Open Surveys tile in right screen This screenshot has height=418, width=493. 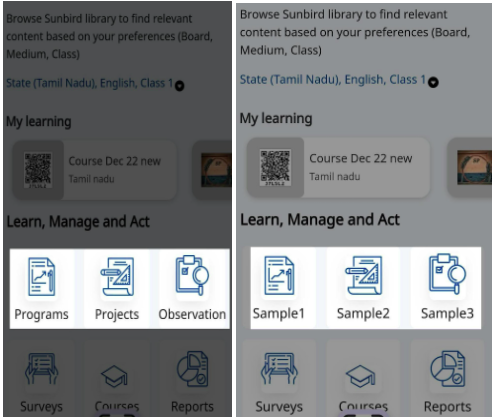tap(279, 378)
